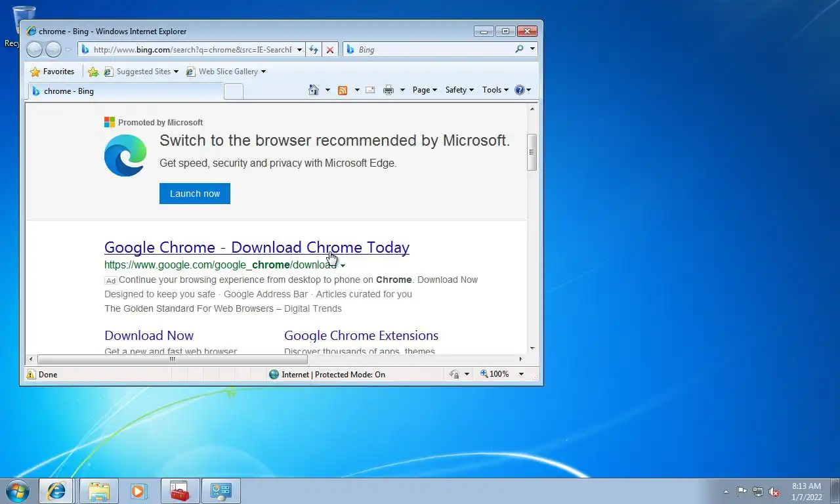Open the Safety menu
Screen dimensions: 840x504
pyautogui.click(x=459, y=90)
